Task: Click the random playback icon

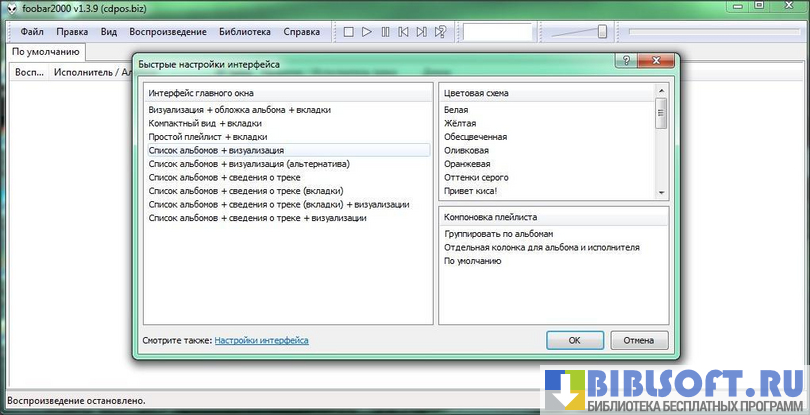Action: pos(440,32)
